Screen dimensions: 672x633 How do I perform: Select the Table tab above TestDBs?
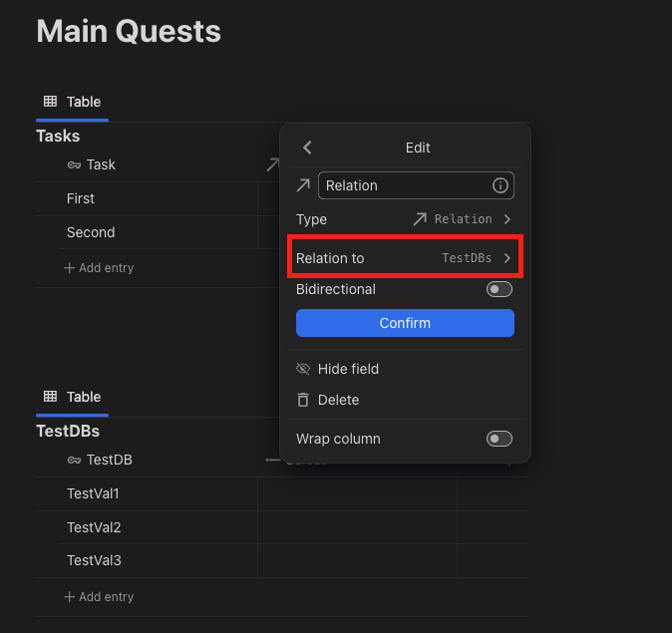click(73, 397)
